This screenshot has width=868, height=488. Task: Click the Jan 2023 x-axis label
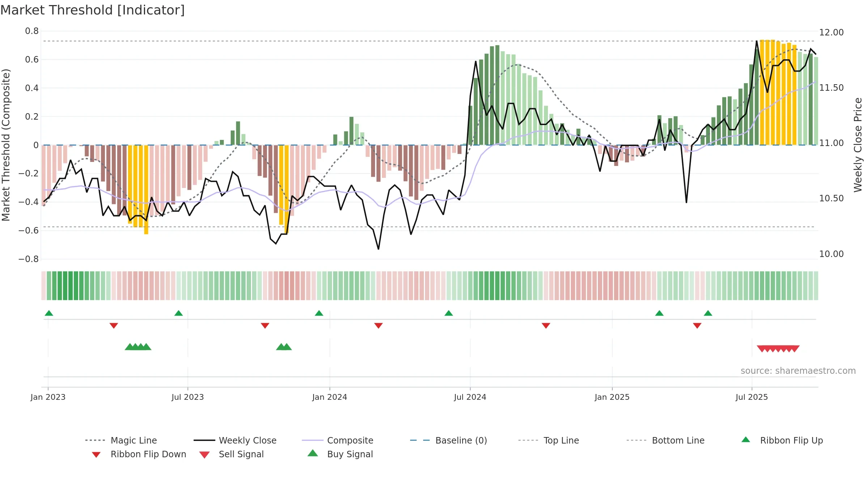click(48, 397)
